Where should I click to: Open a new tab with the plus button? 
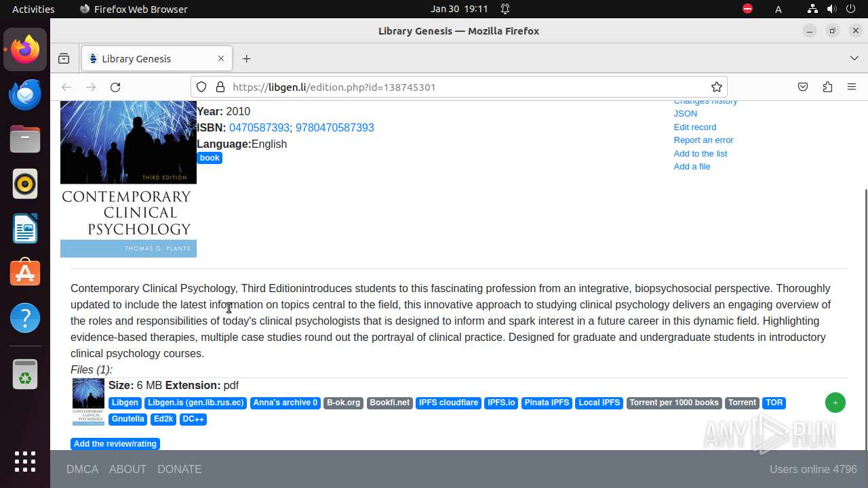click(x=246, y=59)
